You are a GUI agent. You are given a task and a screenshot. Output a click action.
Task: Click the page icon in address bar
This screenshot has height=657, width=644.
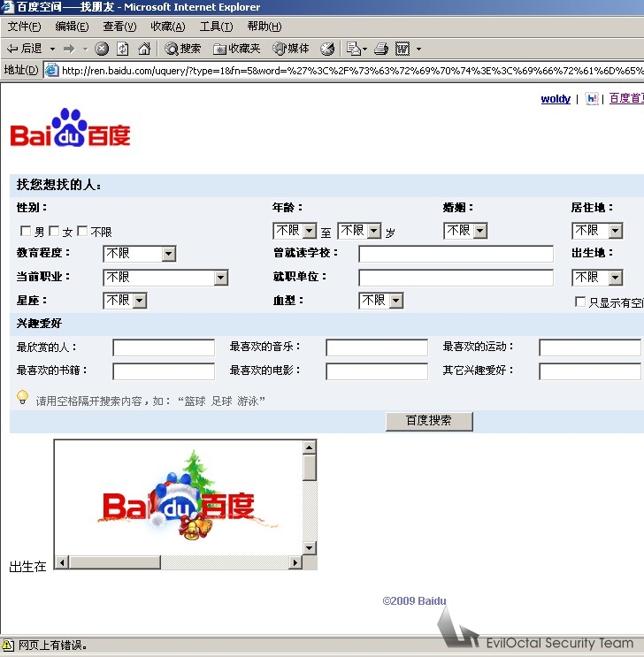(51, 70)
